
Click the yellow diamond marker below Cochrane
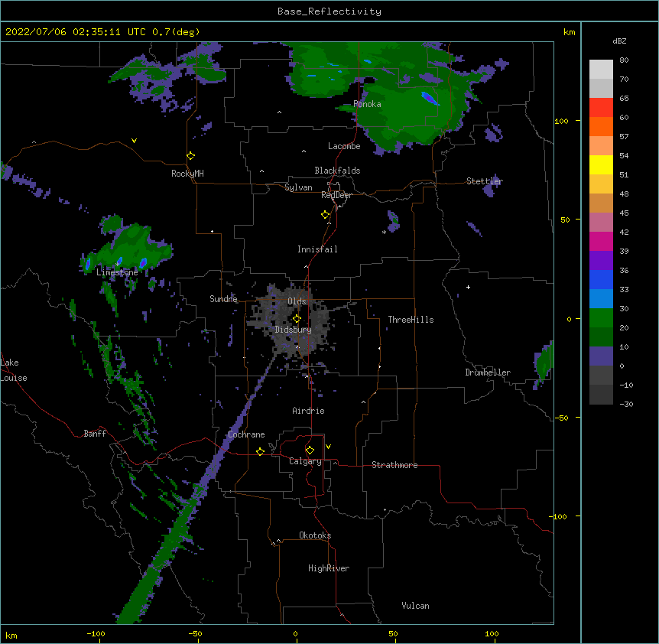pyautogui.click(x=260, y=451)
